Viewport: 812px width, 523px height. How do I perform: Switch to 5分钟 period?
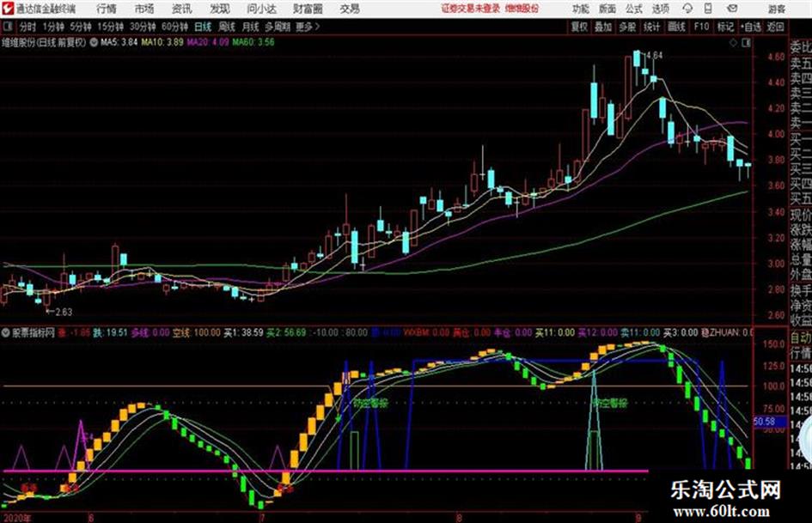pyautogui.click(x=80, y=27)
